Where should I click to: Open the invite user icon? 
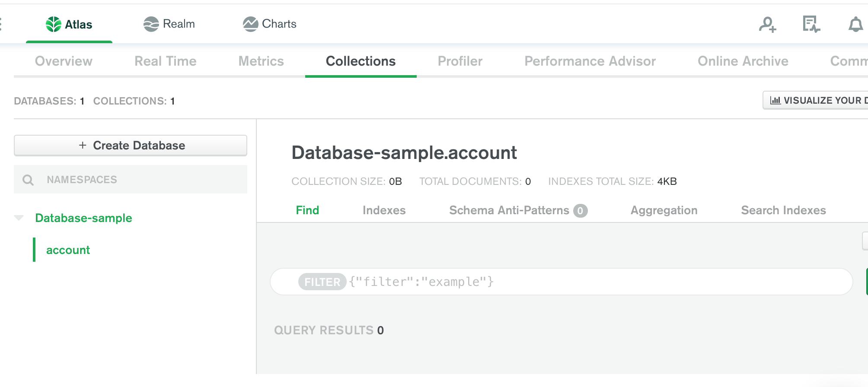coord(767,24)
